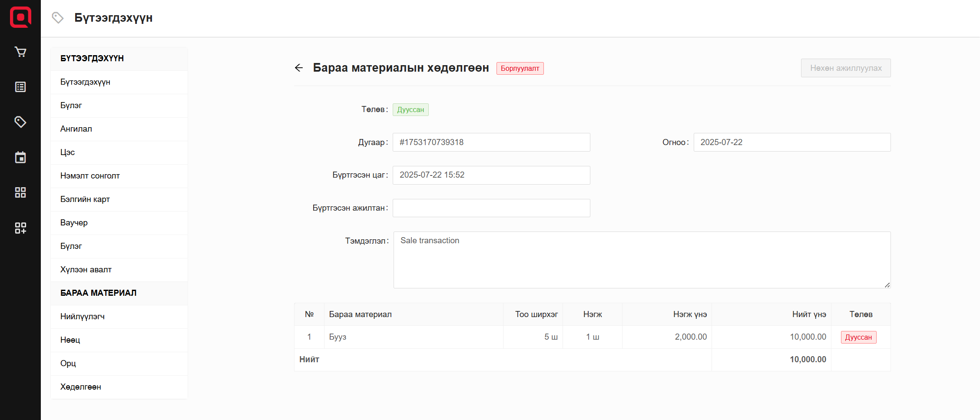980x420 pixels.
Task: Open Ваучер menu item
Action: (x=74, y=223)
